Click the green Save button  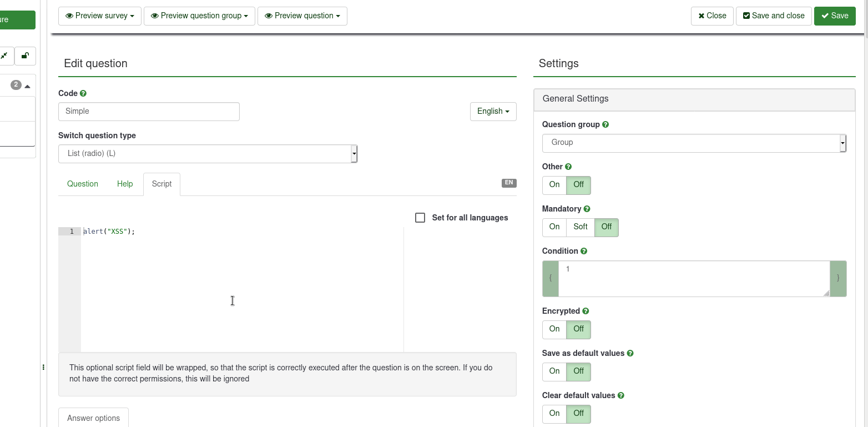tap(835, 16)
